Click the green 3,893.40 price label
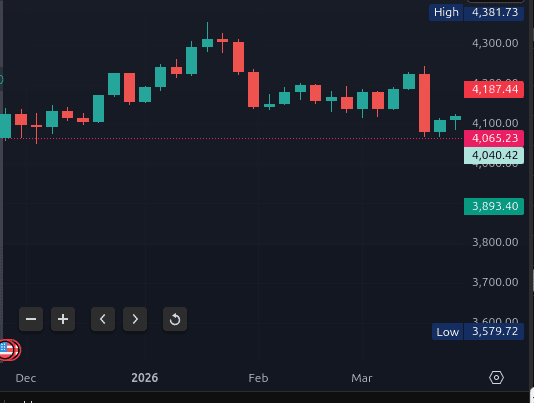 [494, 206]
